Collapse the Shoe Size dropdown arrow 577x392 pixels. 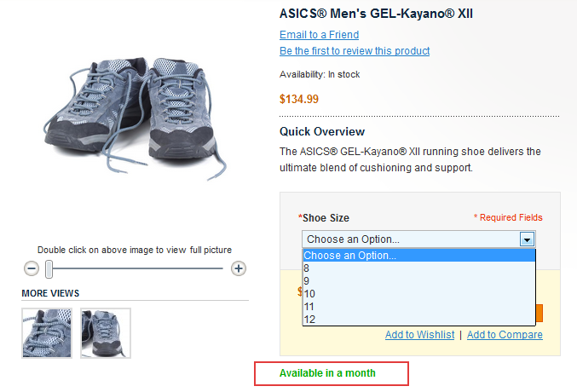(528, 239)
